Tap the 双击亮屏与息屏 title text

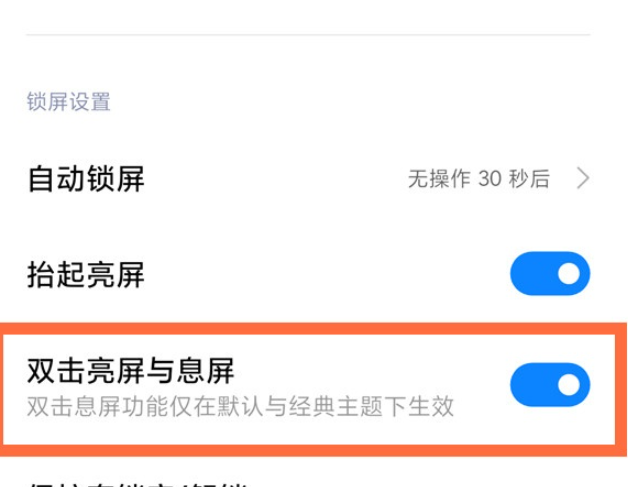tap(130, 372)
